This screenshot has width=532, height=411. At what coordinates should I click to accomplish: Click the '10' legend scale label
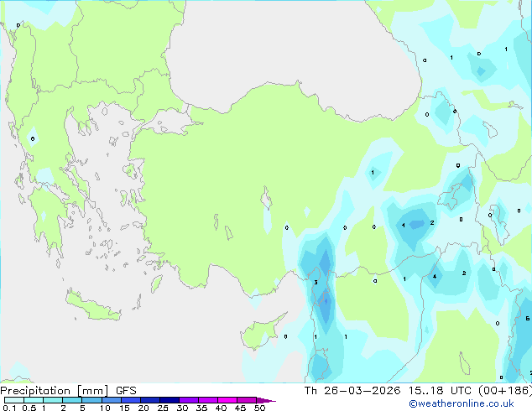(x=105, y=408)
